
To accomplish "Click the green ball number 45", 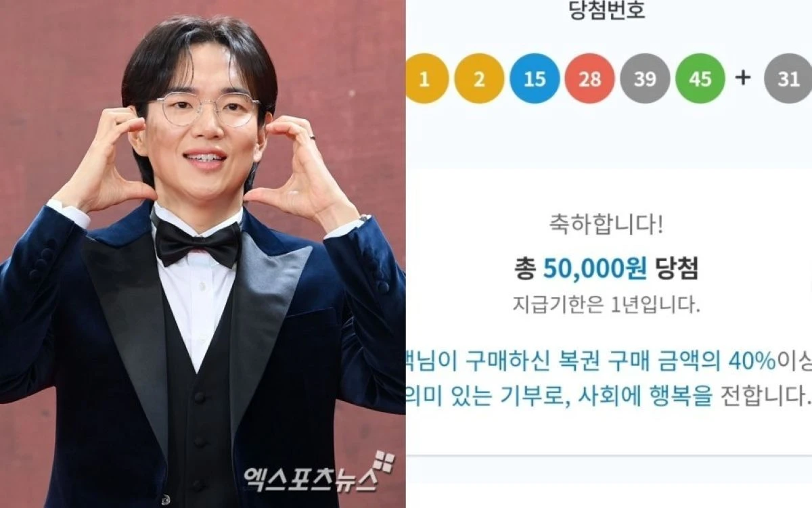I will [700, 79].
